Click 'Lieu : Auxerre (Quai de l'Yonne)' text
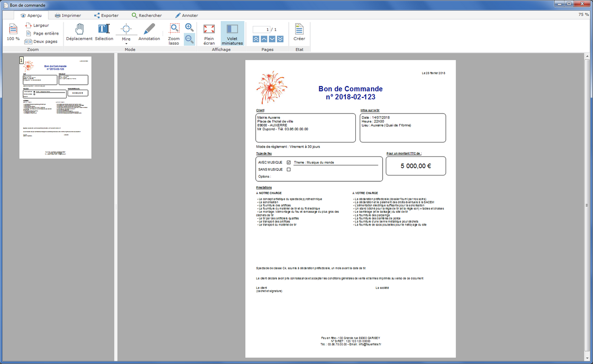 386,125
